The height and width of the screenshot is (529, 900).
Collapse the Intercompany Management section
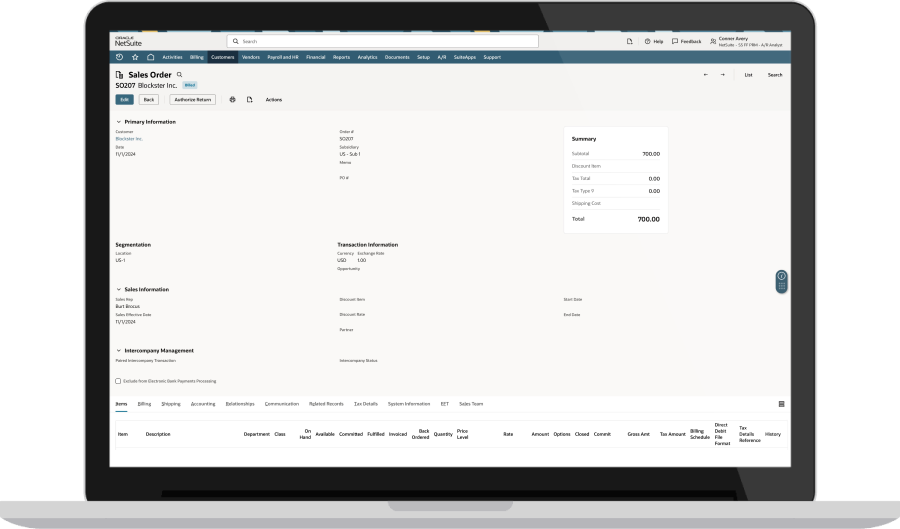coord(119,351)
